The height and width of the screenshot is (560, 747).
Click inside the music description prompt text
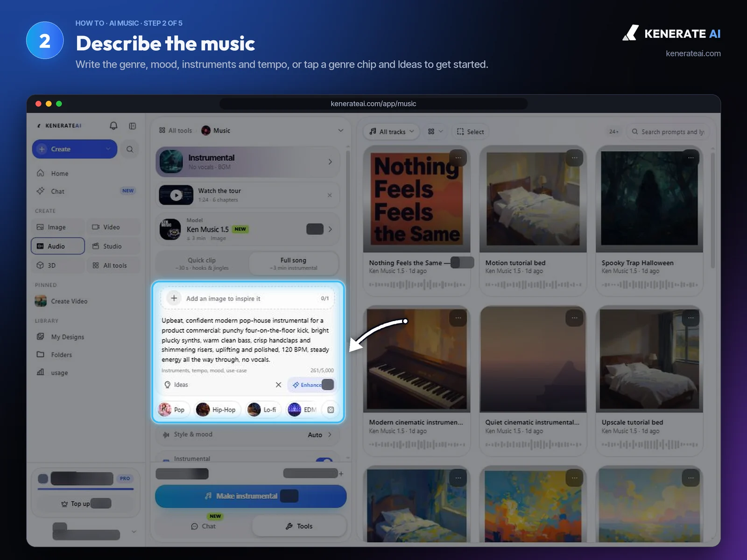click(x=247, y=340)
